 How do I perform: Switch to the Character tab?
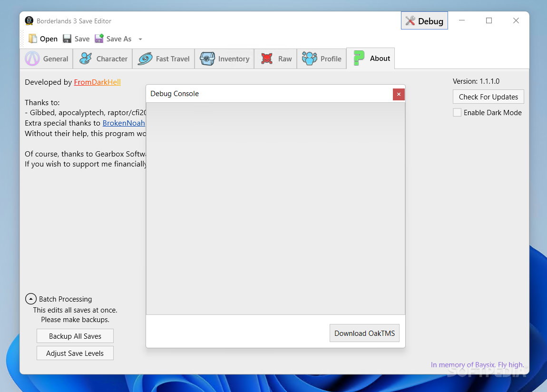(x=103, y=59)
